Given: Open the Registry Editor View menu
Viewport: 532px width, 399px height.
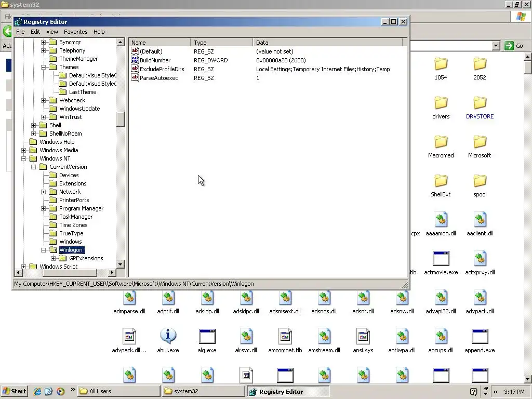Looking at the screenshot, I should coord(52,32).
